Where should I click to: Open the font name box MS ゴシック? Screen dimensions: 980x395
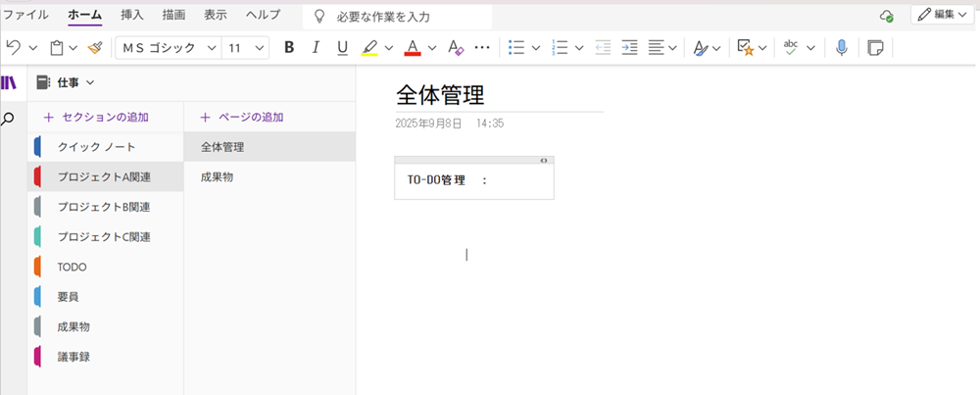[x=169, y=47]
